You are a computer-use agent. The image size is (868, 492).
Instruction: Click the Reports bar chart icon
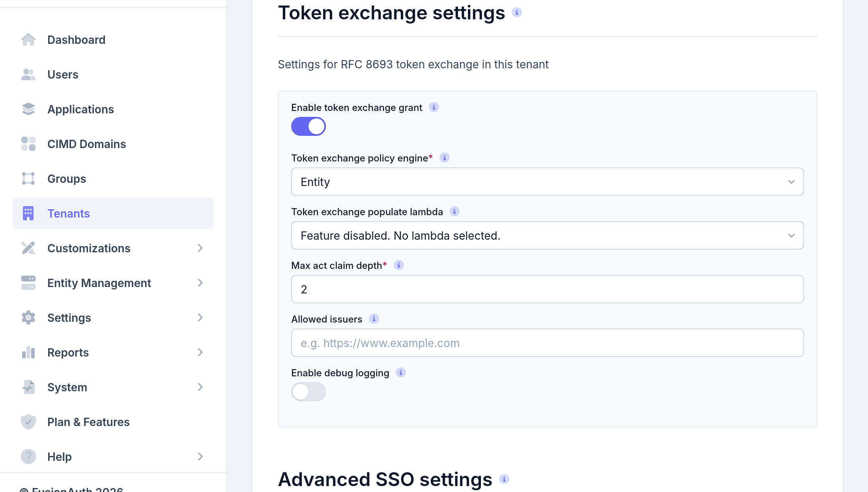click(x=28, y=353)
